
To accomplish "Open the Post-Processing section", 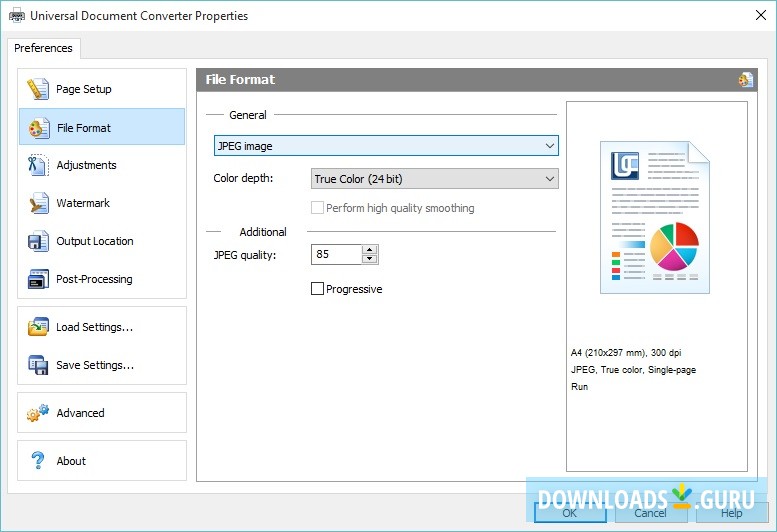I will (x=102, y=279).
